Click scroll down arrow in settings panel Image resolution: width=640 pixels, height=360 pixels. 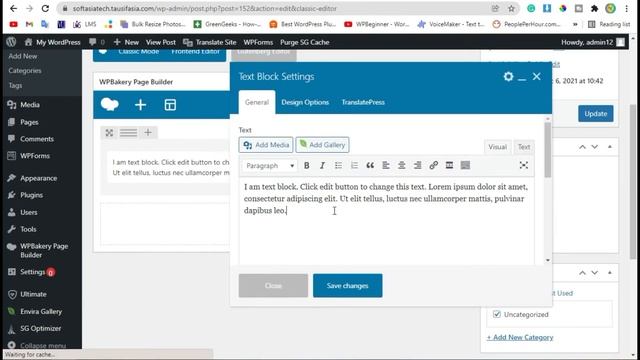(548, 260)
